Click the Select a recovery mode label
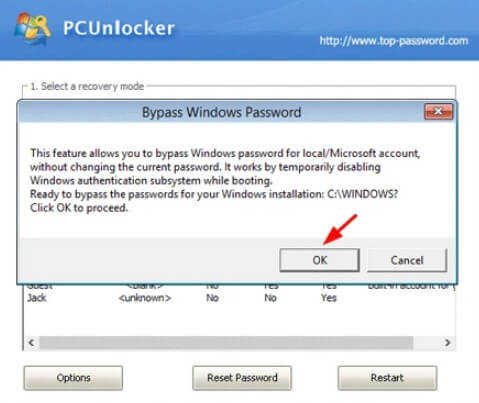 87,86
